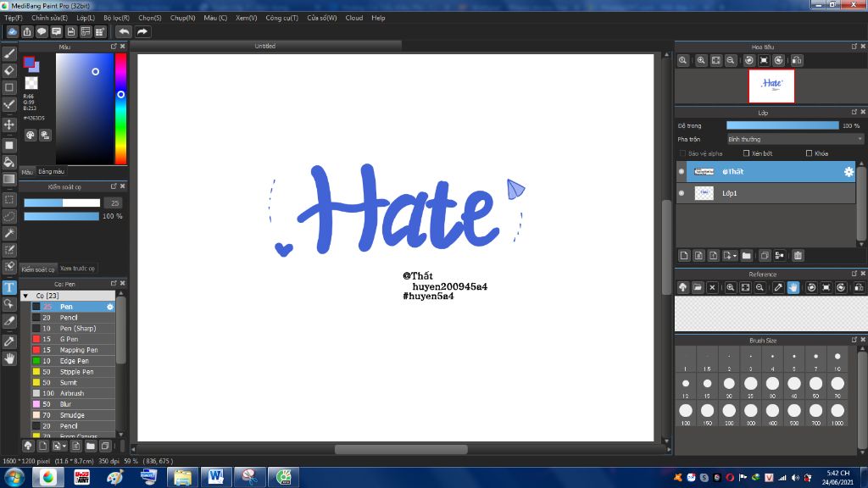Toggle Bảo vệ alpha checkbox
This screenshot has height=488, width=868.
682,153
